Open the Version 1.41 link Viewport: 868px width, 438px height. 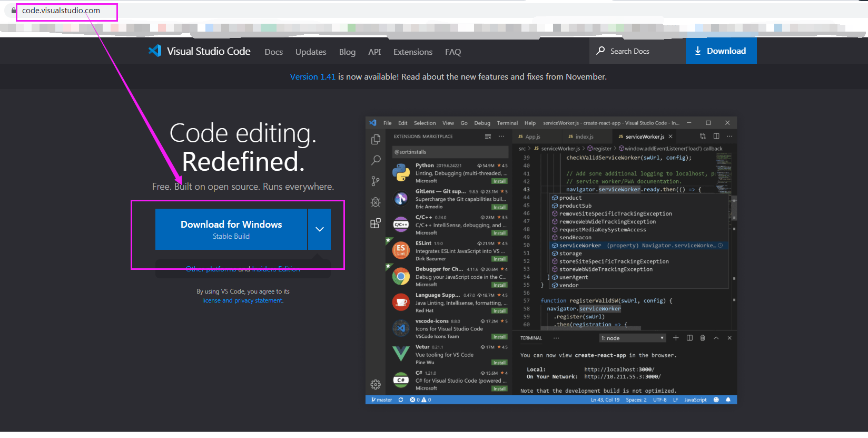click(313, 76)
